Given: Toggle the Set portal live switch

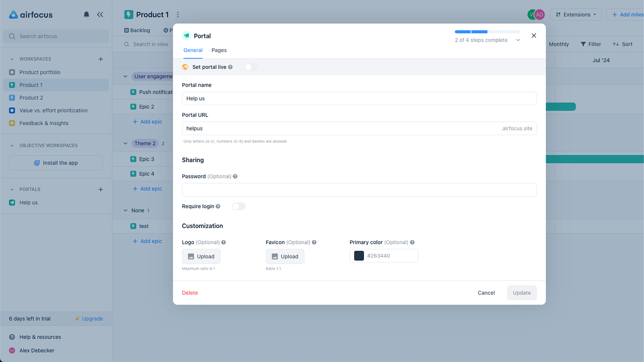Looking at the screenshot, I should (251, 67).
